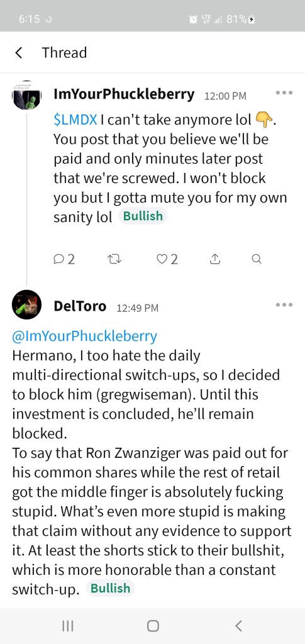The height and width of the screenshot is (644, 305).
Task: Open the comment icon with 2 replies
Action: [x=64, y=259]
